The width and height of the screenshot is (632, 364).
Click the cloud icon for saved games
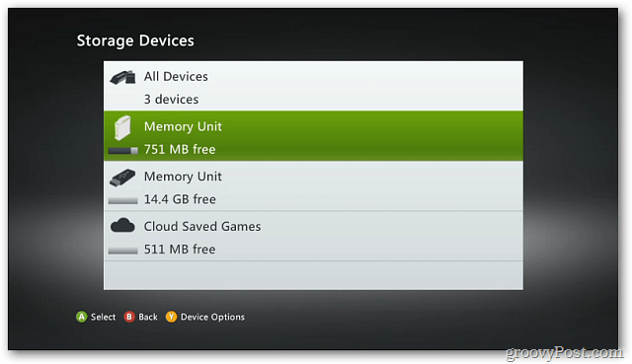click(122, 226)
